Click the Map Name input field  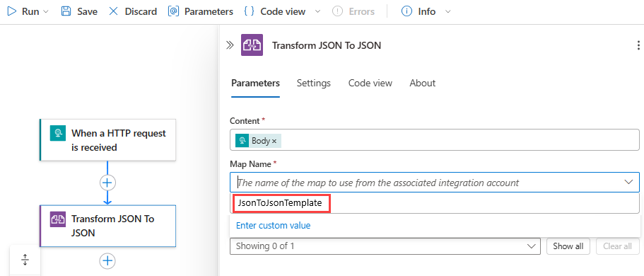tap(435, 182)
